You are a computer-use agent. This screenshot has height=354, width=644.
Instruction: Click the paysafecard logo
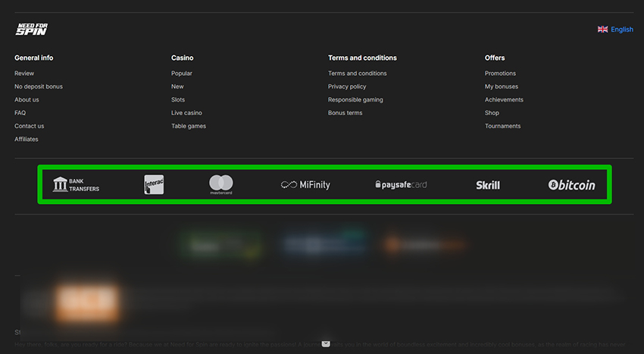tap(401, 184)
